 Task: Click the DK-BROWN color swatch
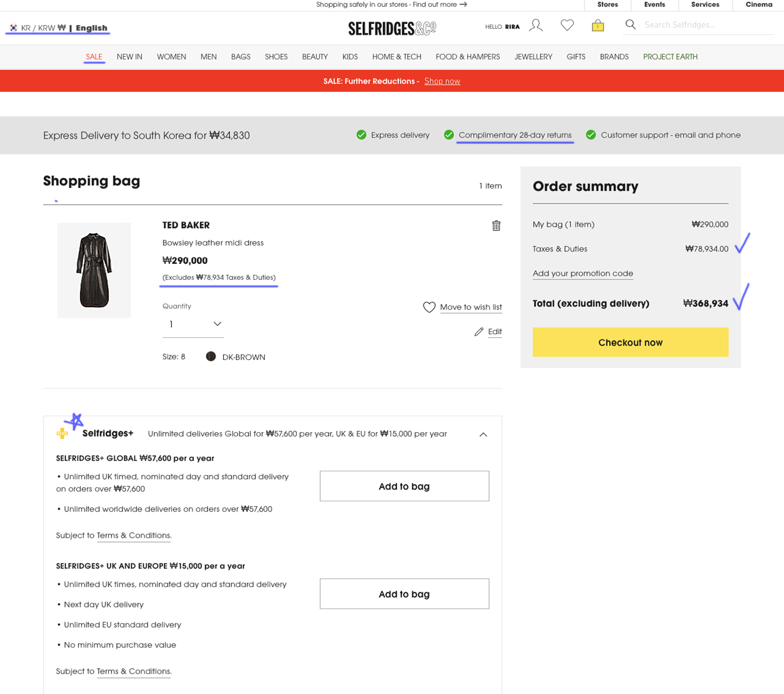tap(211, 357)
